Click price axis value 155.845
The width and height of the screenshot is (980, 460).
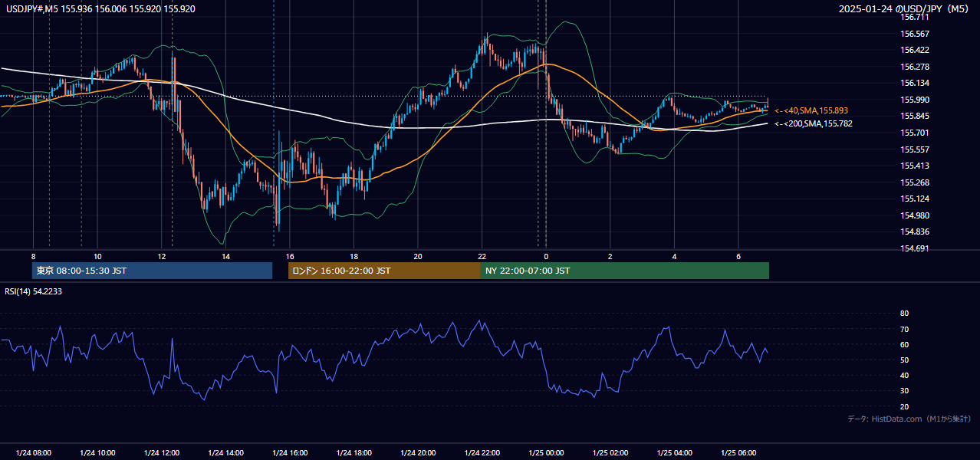(915, 116)
